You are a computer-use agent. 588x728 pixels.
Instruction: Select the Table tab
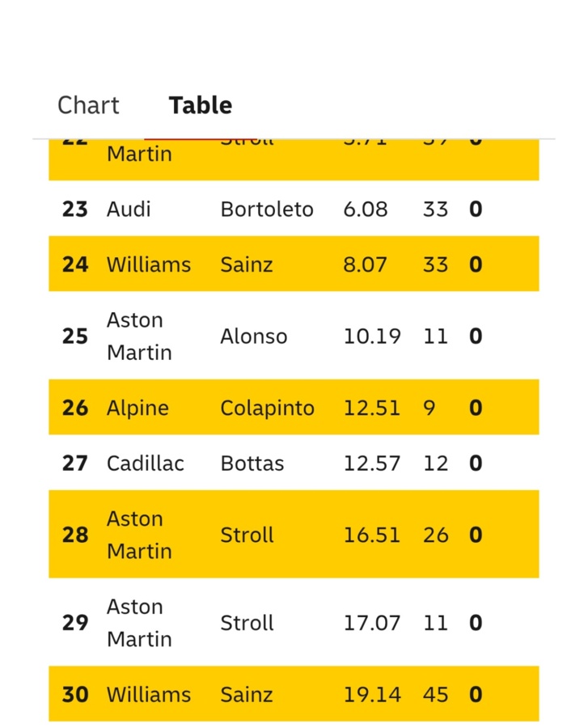point(200,105)
